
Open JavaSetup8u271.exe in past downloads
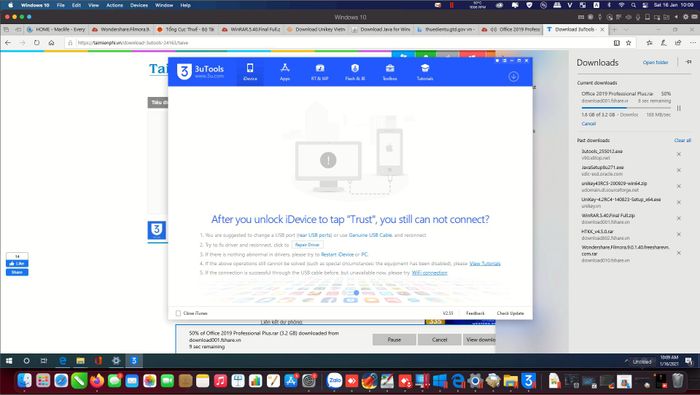coord(603,167)
